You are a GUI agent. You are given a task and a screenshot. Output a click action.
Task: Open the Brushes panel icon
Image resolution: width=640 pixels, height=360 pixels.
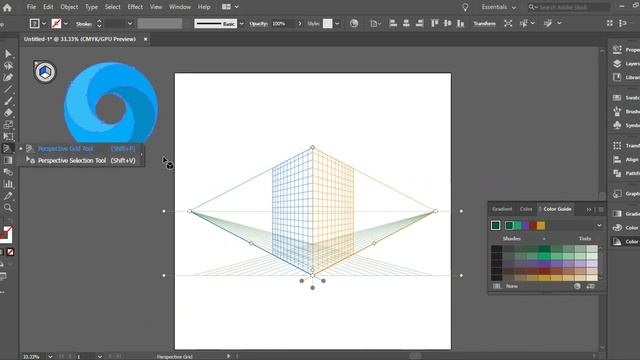[617, 111]
